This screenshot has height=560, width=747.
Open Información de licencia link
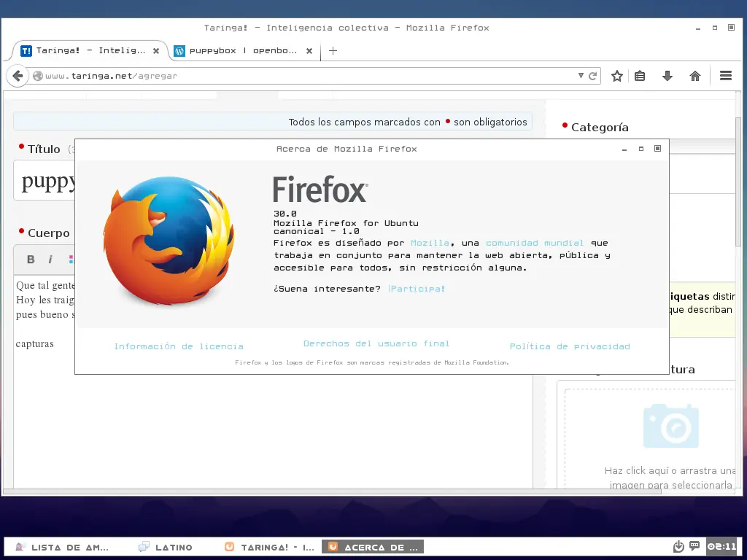(179, 346)
